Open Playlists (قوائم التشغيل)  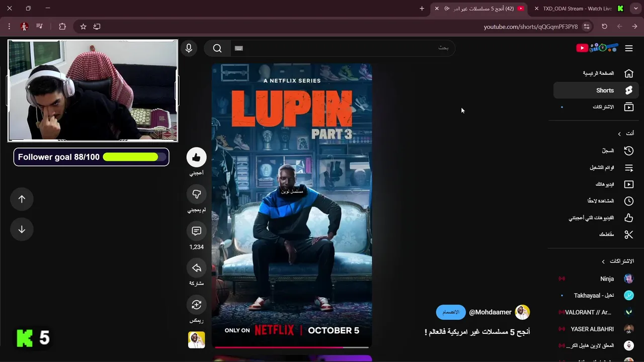596,168
